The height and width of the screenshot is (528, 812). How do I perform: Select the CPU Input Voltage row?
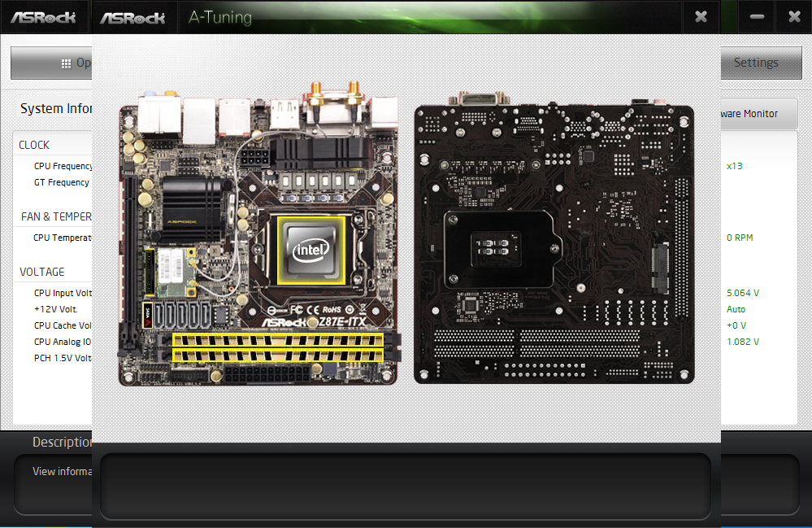63,293
